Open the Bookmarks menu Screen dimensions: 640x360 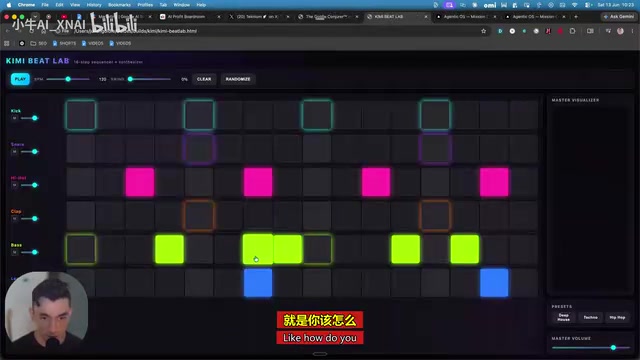click(119, 5)
